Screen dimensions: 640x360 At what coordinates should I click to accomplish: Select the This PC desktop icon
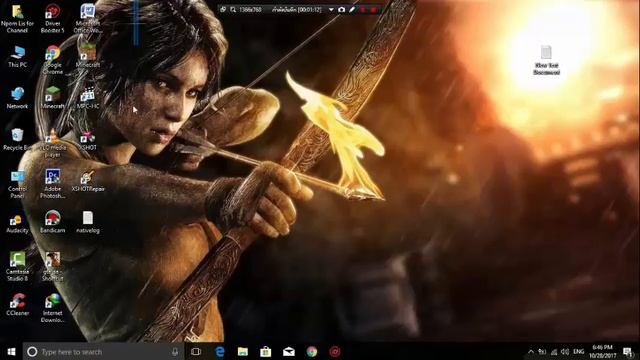(x=18, y=56)
